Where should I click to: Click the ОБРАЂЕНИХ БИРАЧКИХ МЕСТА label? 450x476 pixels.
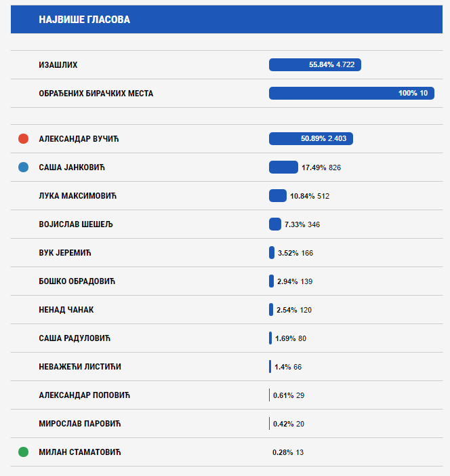(96, 94)
